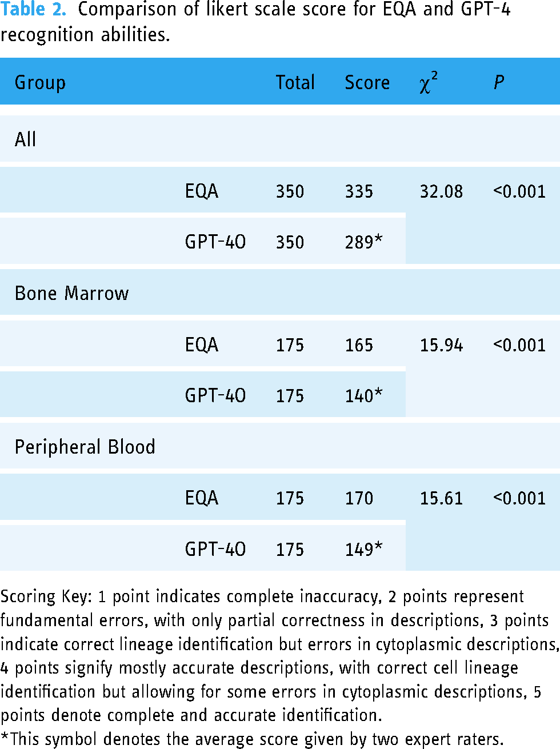Select the "Bone Marrow" group row label
This screenshot has width=560, height=749.
click(x=72, y=294)
